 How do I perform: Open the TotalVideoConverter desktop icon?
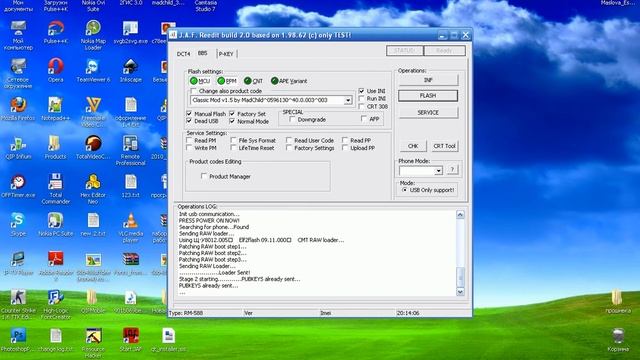tap(93, 143)
